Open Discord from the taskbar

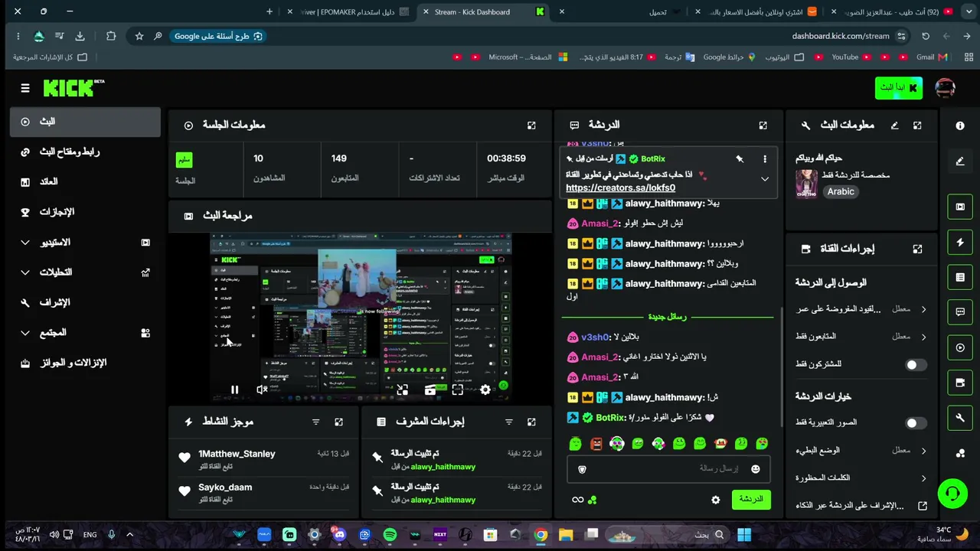pos(339,535)
